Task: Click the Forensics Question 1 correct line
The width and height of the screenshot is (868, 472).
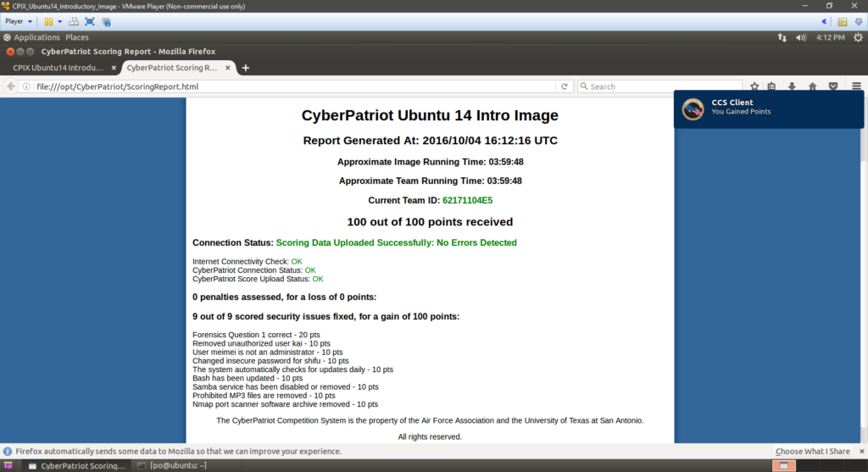Action: coord(256,335)
